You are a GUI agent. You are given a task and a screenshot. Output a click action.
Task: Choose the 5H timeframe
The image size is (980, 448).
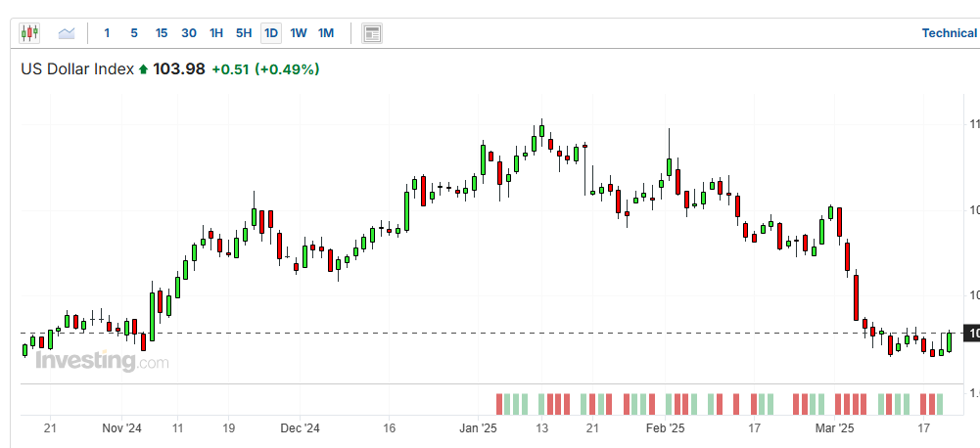(x=244, y=33)
